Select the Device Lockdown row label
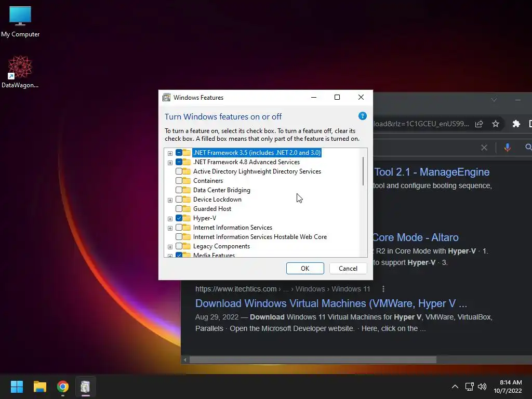Image resolution: width=532 pixels, height=399 pixels. 217,199
